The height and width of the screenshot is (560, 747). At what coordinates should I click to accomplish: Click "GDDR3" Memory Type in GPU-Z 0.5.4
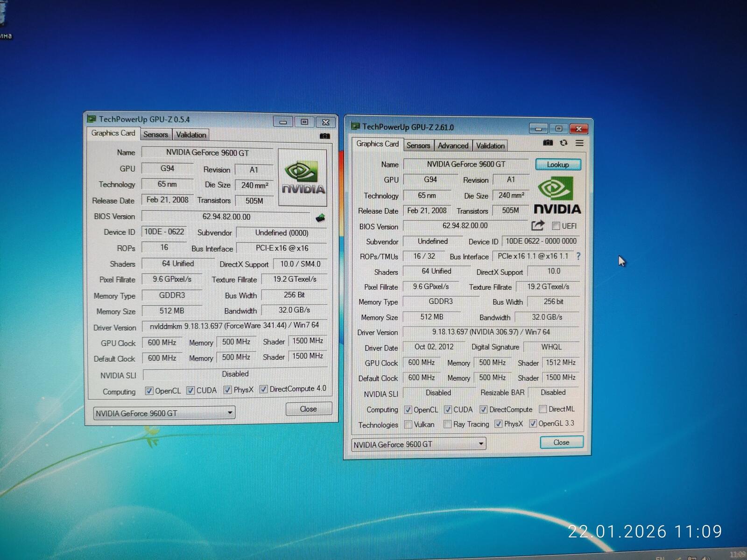pyautogui.click(x=172, y=295)
